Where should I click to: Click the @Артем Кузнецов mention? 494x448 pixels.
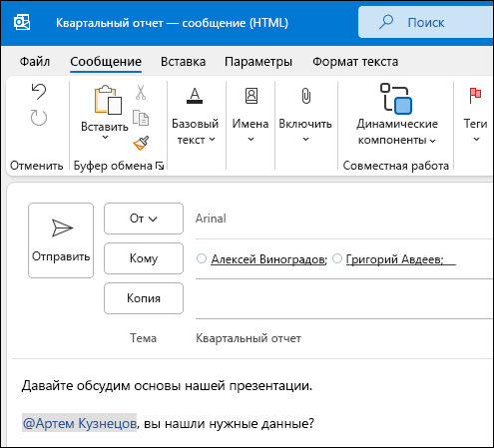(x=80, y=423)
